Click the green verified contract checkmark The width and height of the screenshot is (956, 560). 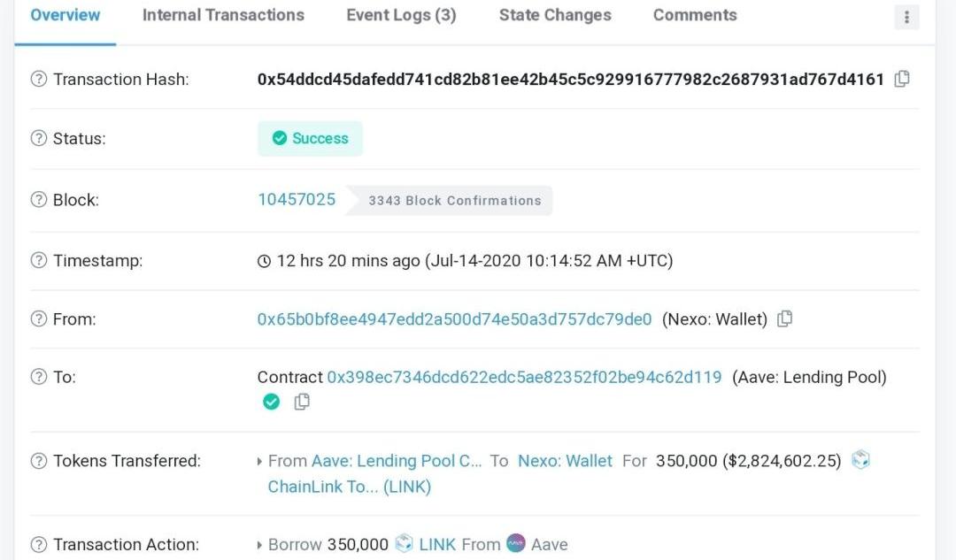[x=272, y=402]
